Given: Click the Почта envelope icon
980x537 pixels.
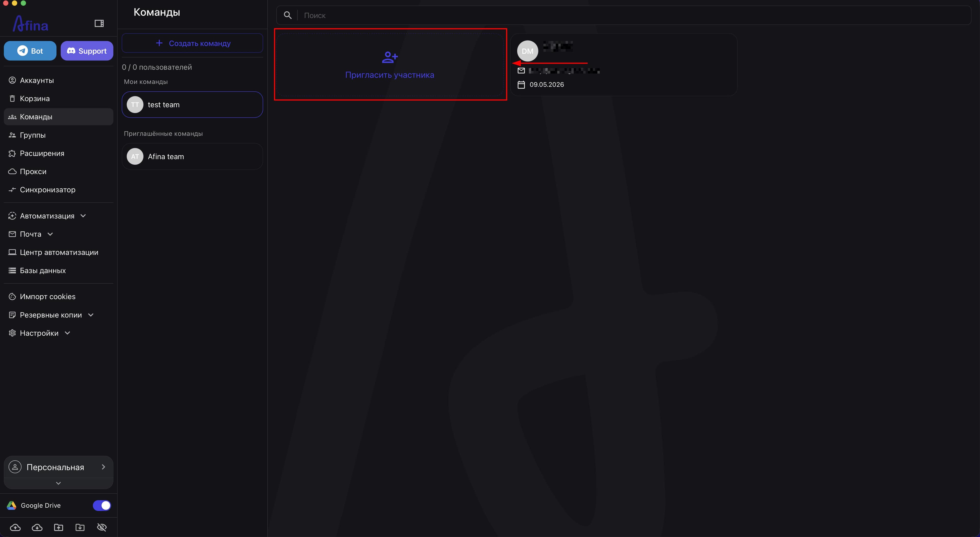Looking at the screenshot, I should click(12, 234).
